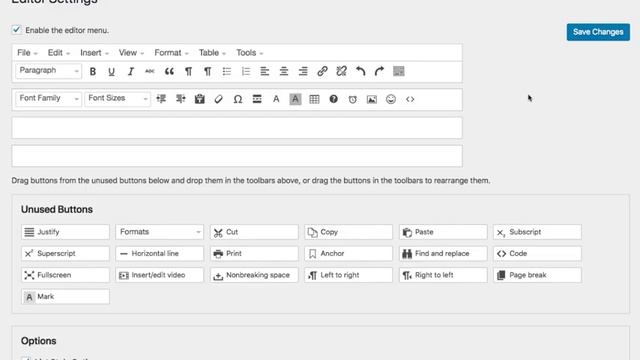Open the Paragraph format dropdown

[x=49, y=71]
